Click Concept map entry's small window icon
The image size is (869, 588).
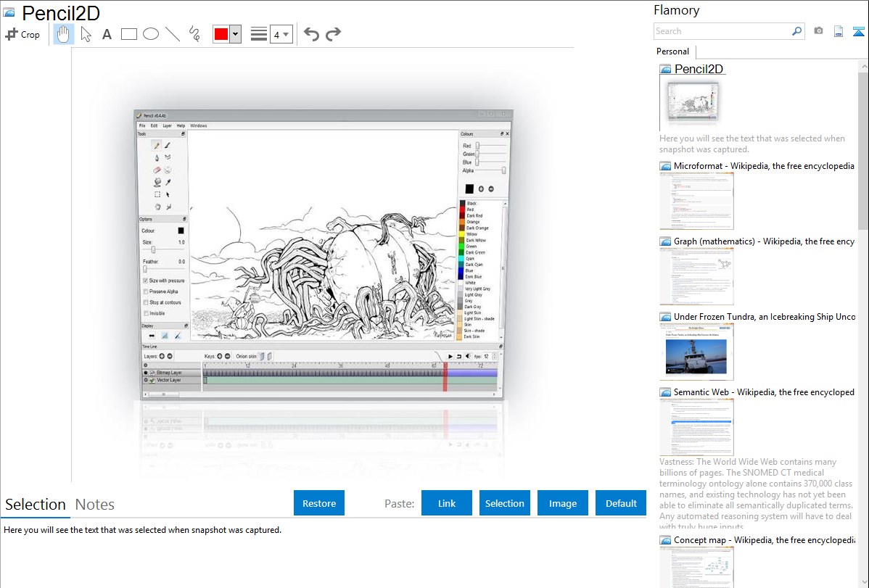[665, 540]
